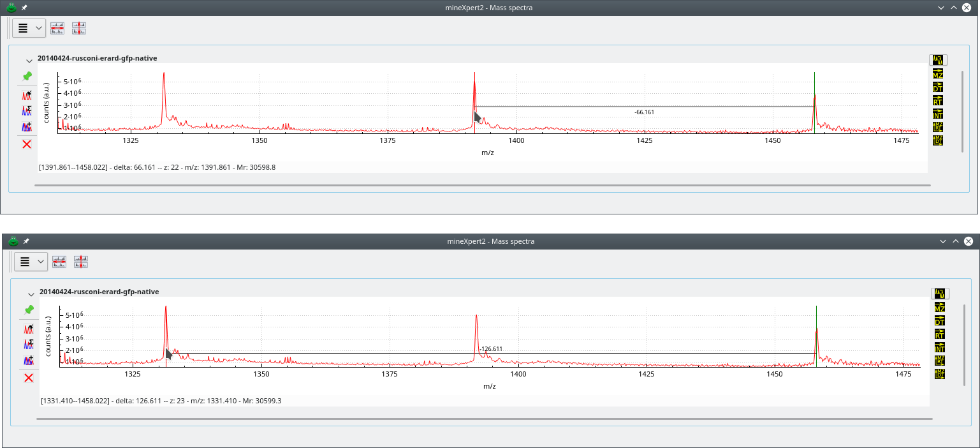Toggle the green pin in lower plot
The width and height of the screenshot is (980, 448).
(29, 310)
